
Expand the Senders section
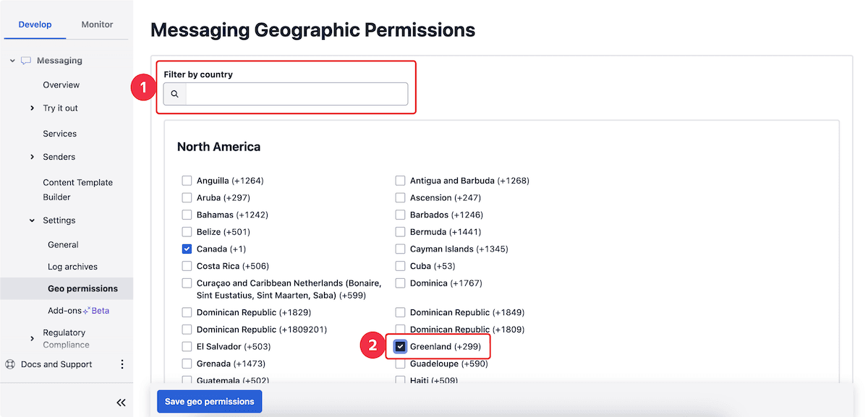[32, 157]
